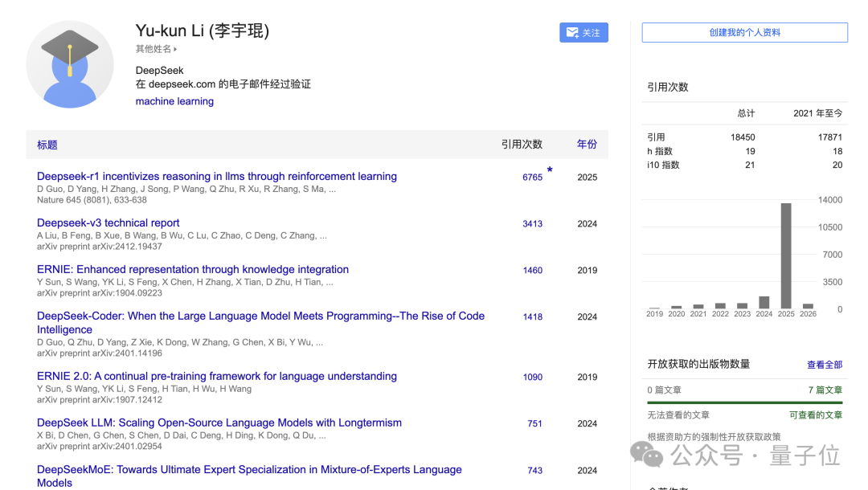This screenshot has height=490, width=868.
Task: Open the Deepseek-r1 reinforcement learning paper
Action: pos(217,177)
